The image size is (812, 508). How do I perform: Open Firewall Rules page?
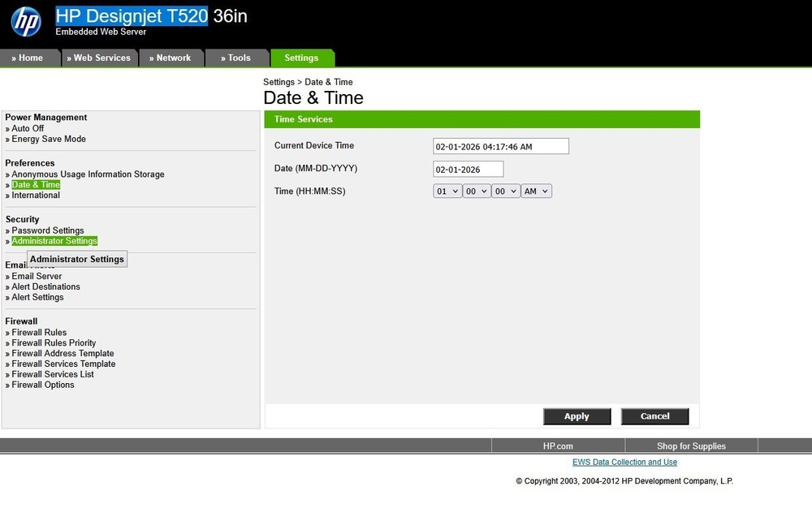tap(39, 332)
